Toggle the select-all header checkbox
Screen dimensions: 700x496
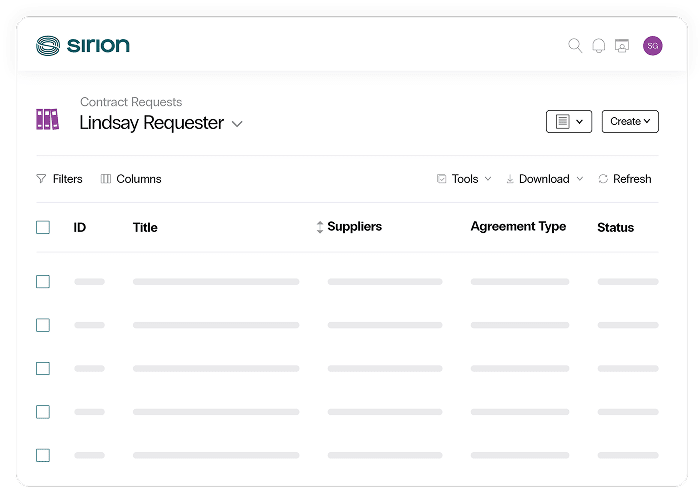point(43,227)
